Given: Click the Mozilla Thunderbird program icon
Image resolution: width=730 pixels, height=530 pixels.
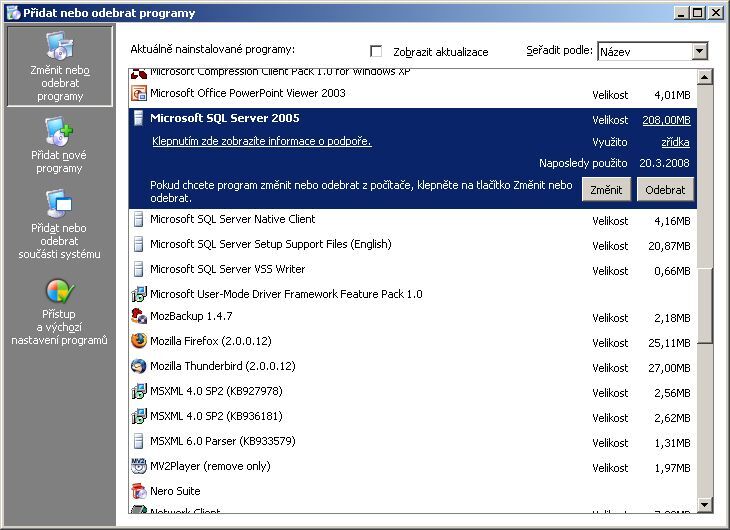Looking at the screenshot, I should 139,366.
